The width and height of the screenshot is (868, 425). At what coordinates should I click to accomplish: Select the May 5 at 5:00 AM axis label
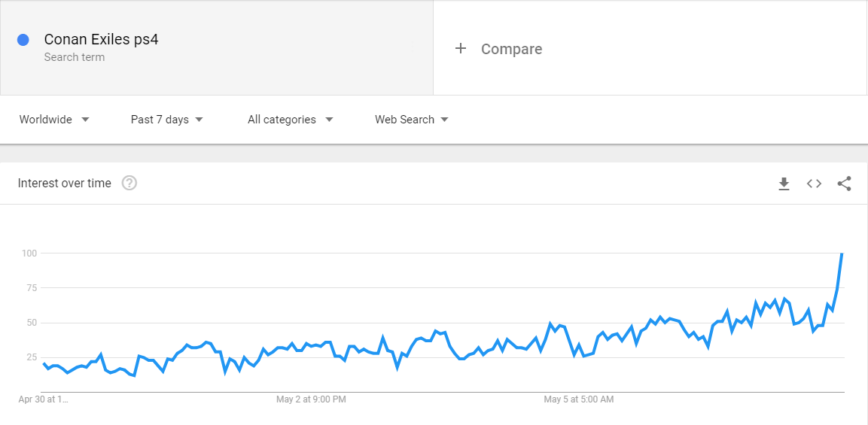point(579,399)
